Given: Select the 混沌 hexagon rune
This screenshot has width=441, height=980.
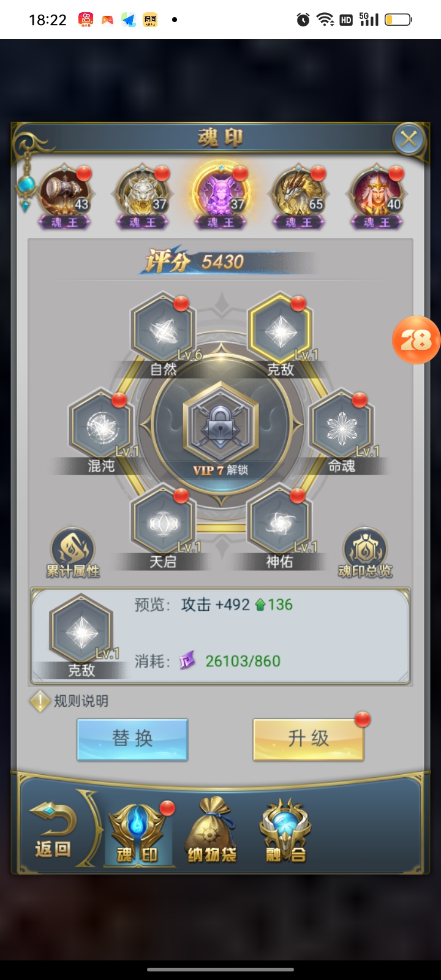Looking at the screenshot, I should tap(102, 428).
